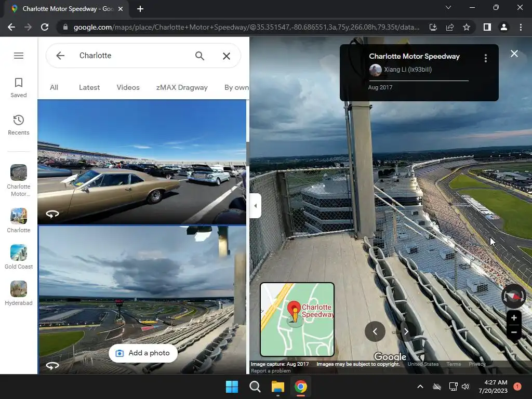Click install app icon in address bar
This screenshot has height=399, width=532.
coord(433,27)
